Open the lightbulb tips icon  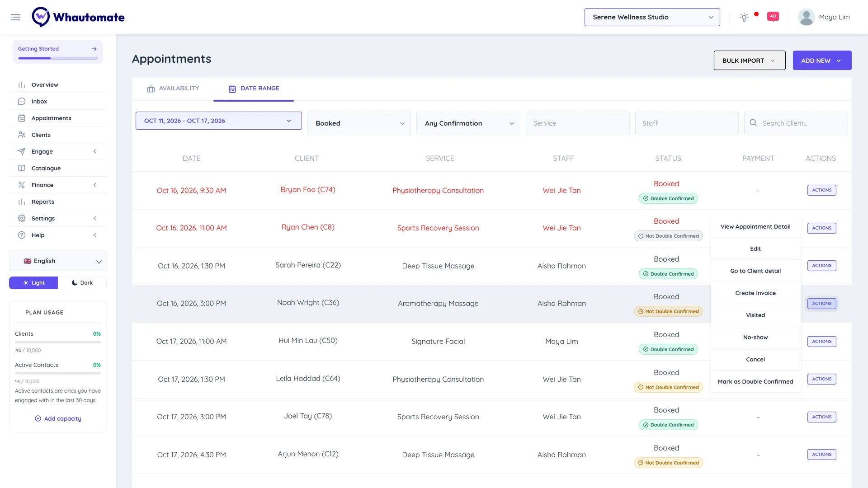(x=744, y=17)
